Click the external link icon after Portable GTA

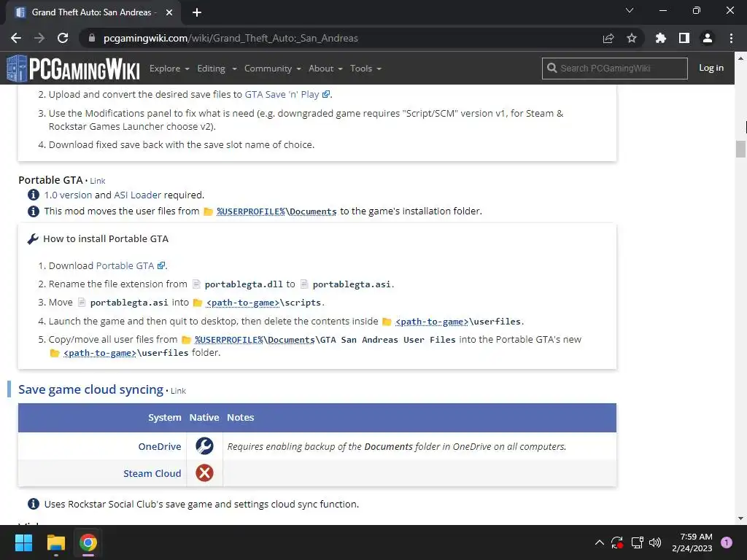[x=161, y=265]
